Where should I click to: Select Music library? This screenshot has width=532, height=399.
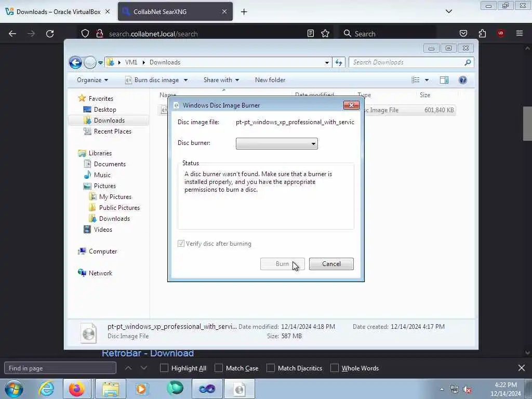(x=102, y=175)
